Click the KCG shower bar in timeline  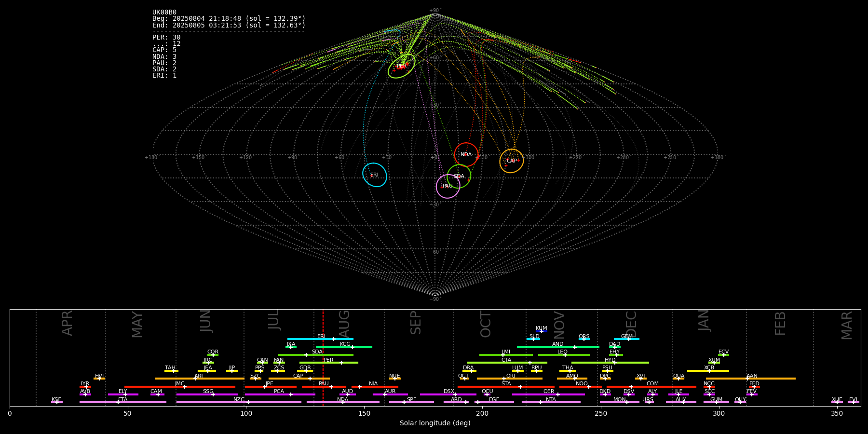click(x=344, y=347)
